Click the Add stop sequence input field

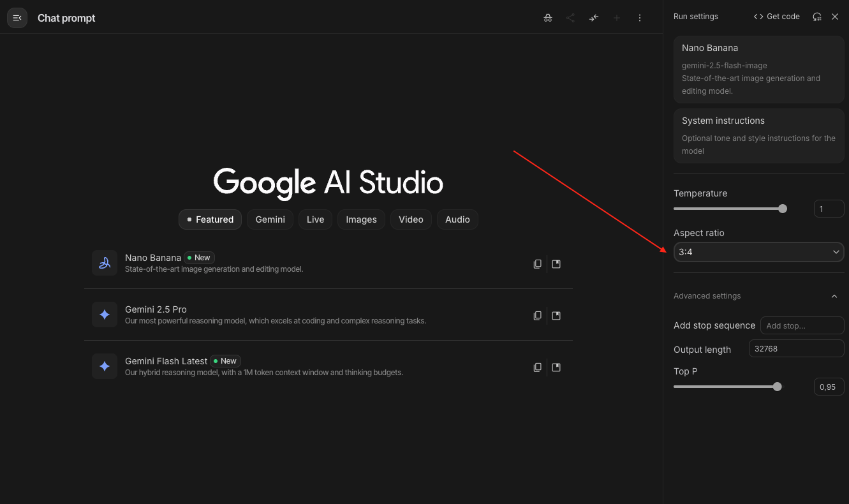(x=802, y=325)
